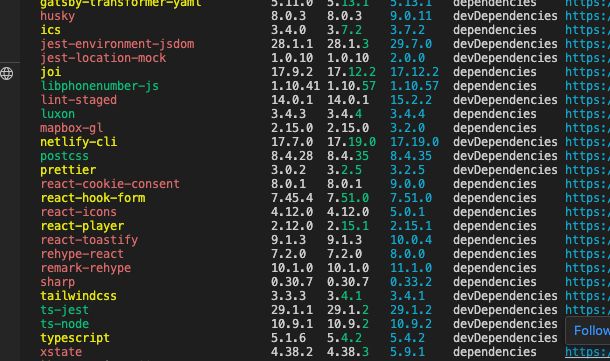Select the remark-rehype package name
The image size is (610, 361).
coord(86,268)
